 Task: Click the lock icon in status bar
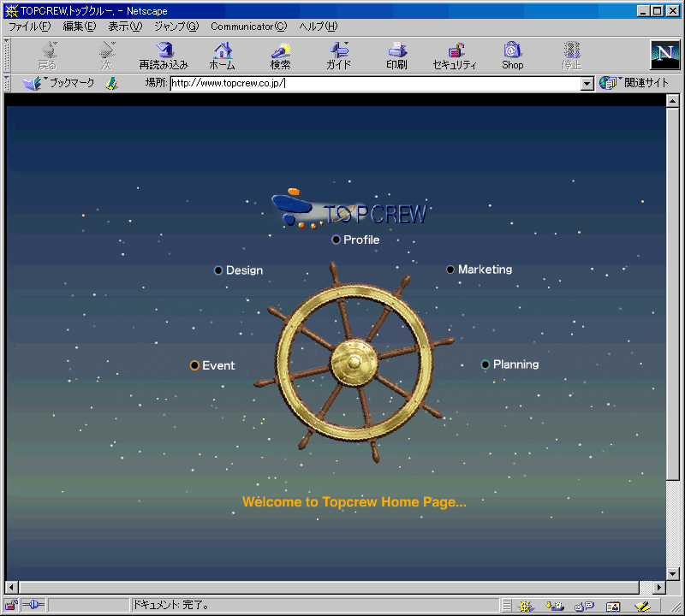11,605
